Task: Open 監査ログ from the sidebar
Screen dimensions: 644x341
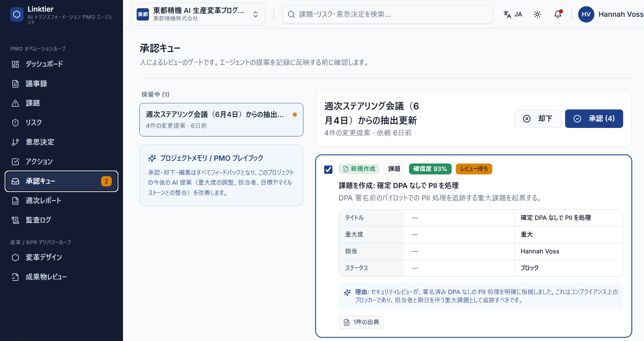Action: point(61,220)
